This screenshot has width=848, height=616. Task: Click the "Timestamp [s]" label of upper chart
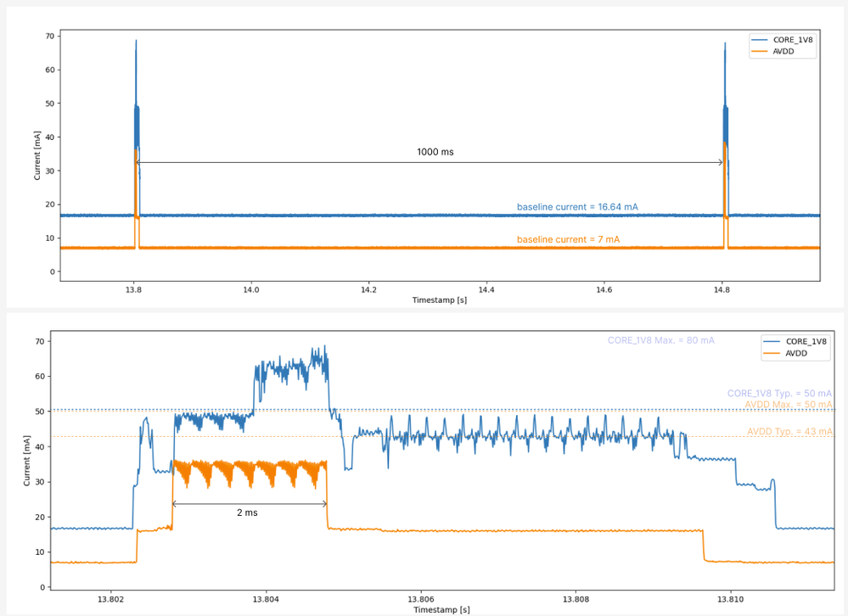(440, 300)
